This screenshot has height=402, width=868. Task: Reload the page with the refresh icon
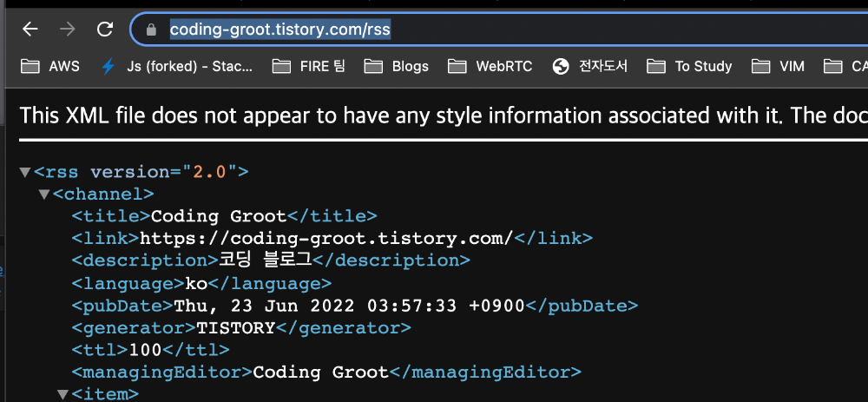pyautogui.click(x=105, y=30)
